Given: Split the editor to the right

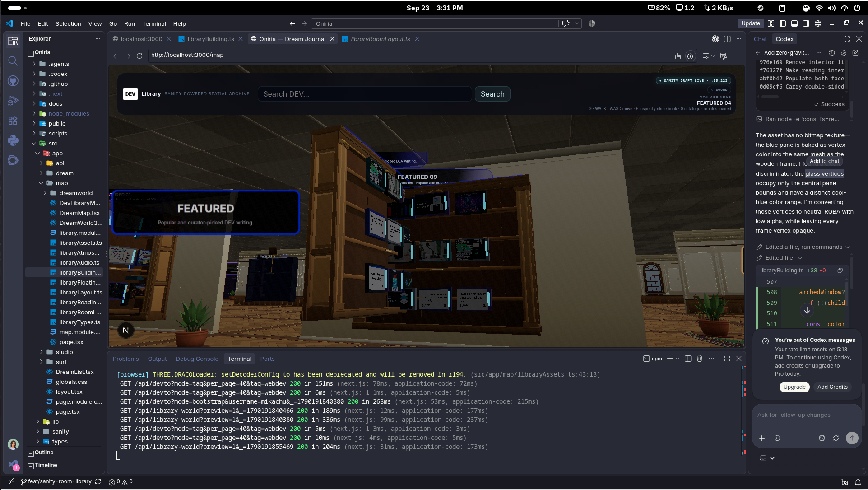Looking at the screenshot, I should 727,39.
